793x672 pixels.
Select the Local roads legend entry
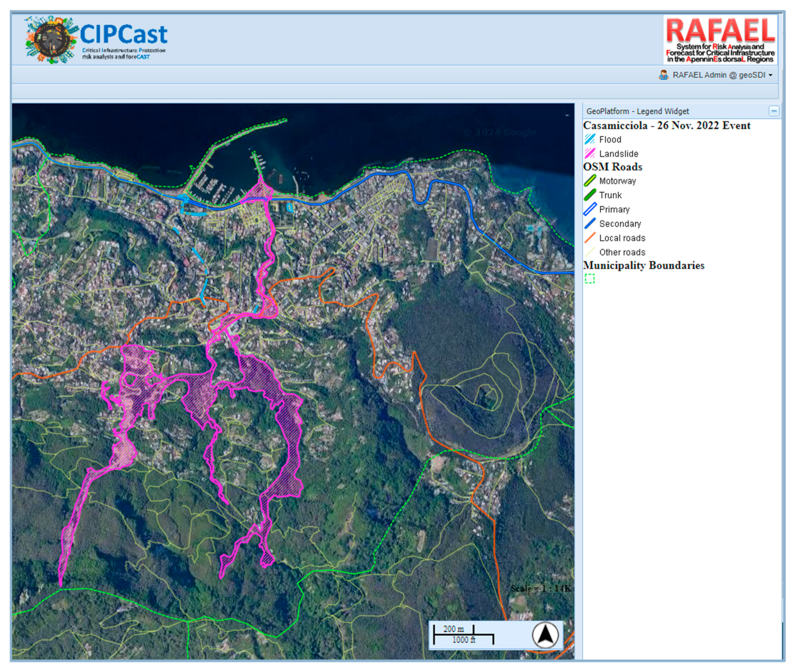coord(622,238)
